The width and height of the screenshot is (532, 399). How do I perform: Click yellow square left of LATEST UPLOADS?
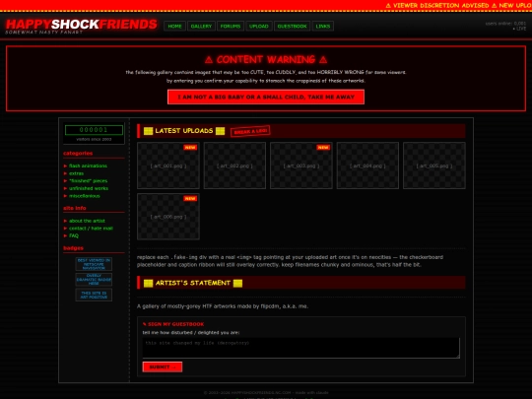coord(148,131)
